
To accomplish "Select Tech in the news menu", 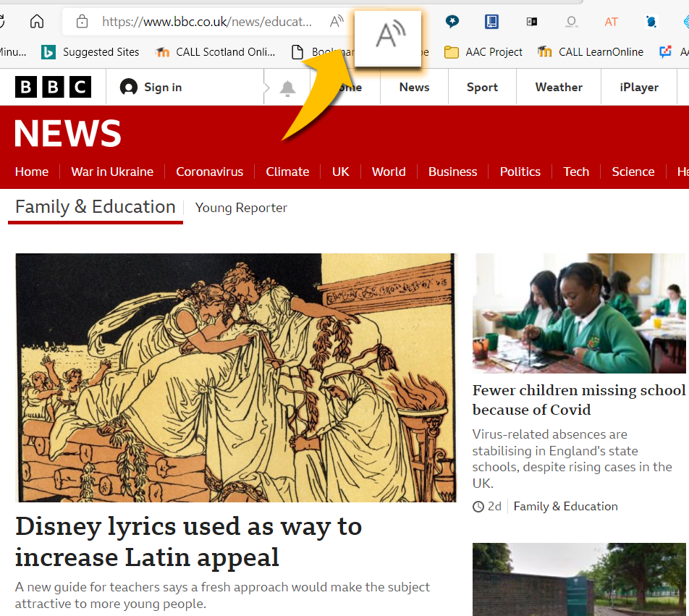I will pos(576,172).
